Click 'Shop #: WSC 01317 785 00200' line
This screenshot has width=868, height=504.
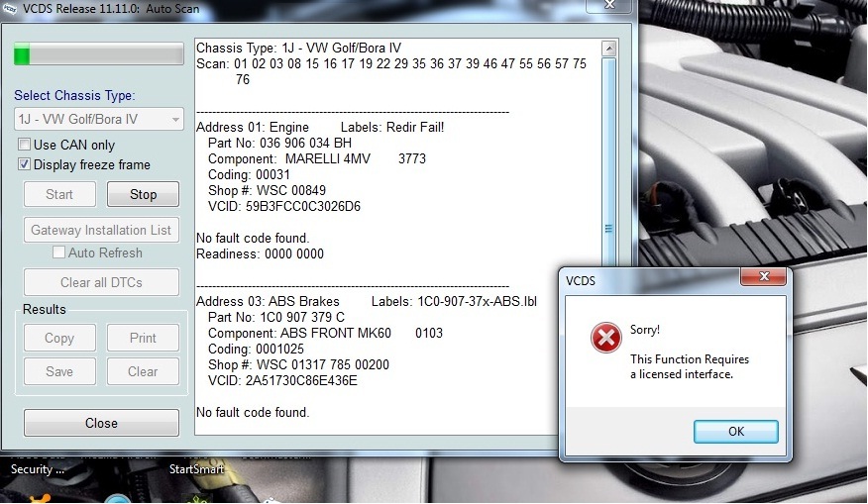(298, 364)
